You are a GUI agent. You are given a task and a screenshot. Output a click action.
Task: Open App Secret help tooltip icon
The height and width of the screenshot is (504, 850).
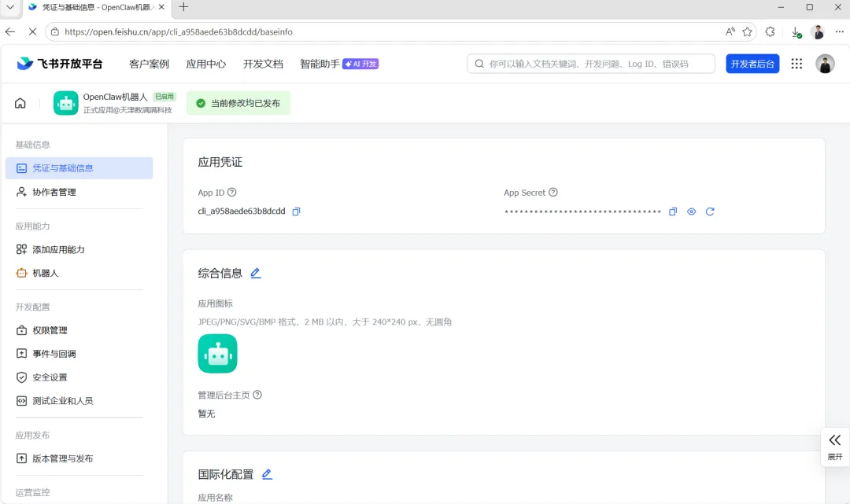point(553,192)
